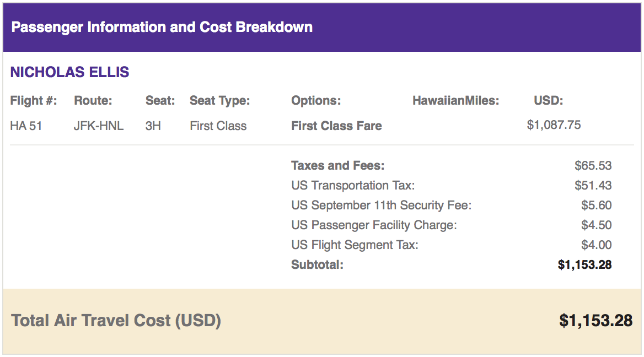The width and height of the screenshot is (644, 357).
Task: Click the Seat Type column label
Action: [x=219, y=101]
